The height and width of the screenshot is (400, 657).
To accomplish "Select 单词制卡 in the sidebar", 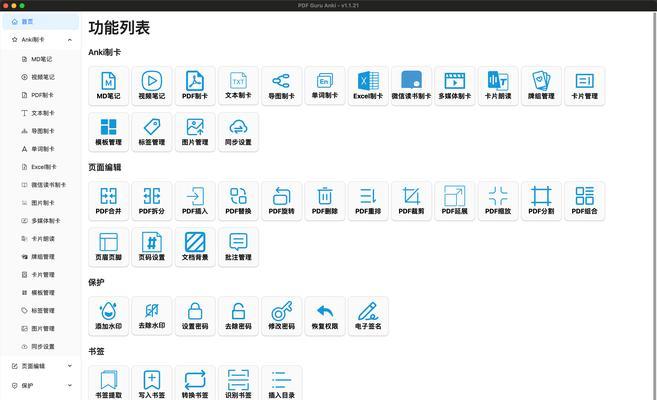I will [x=41, y=149].
